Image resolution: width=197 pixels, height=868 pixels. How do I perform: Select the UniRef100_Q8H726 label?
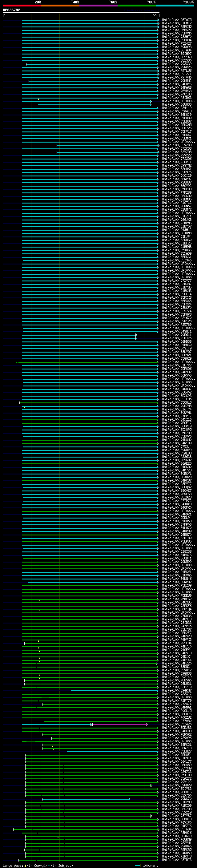click(176, 128)
